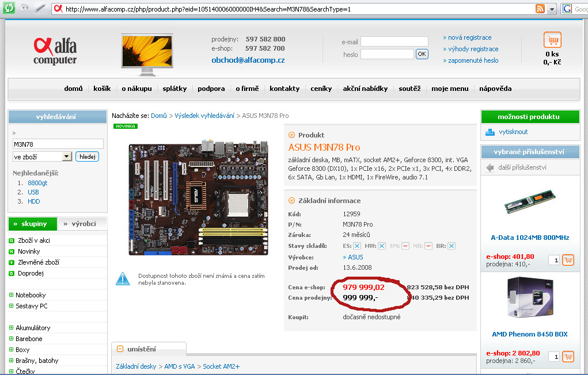Click the 'Socket AM2+' placement link
Image resolution: width=588 pixels, height=375 pixels.
coord(221,366)
